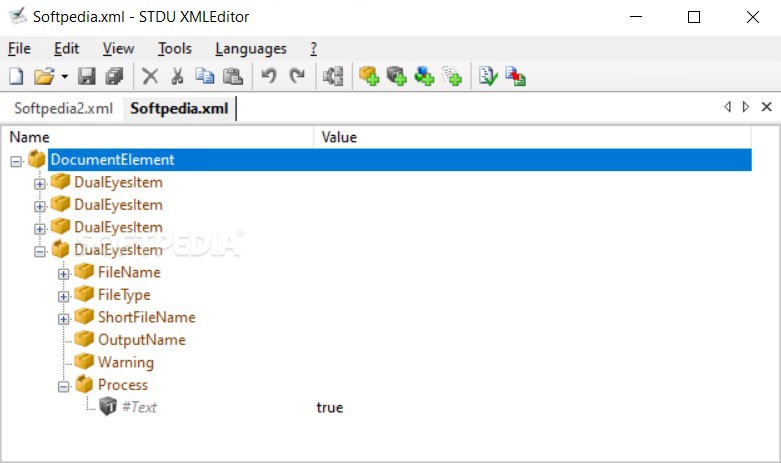Viewport: 781px width, 463px height.
Task: Switch to the Softpedia2.xml tab
Action: [x=63, y=109]
